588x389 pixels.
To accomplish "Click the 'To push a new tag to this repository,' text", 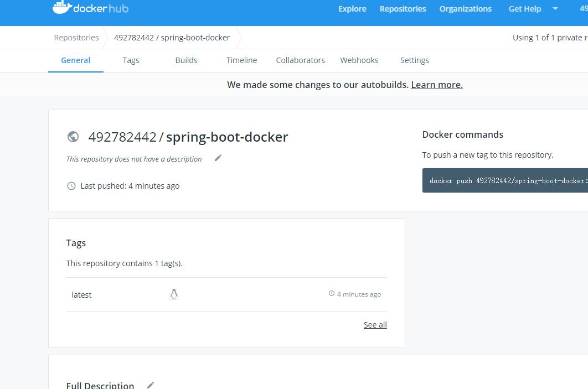I will click(488, 155).
